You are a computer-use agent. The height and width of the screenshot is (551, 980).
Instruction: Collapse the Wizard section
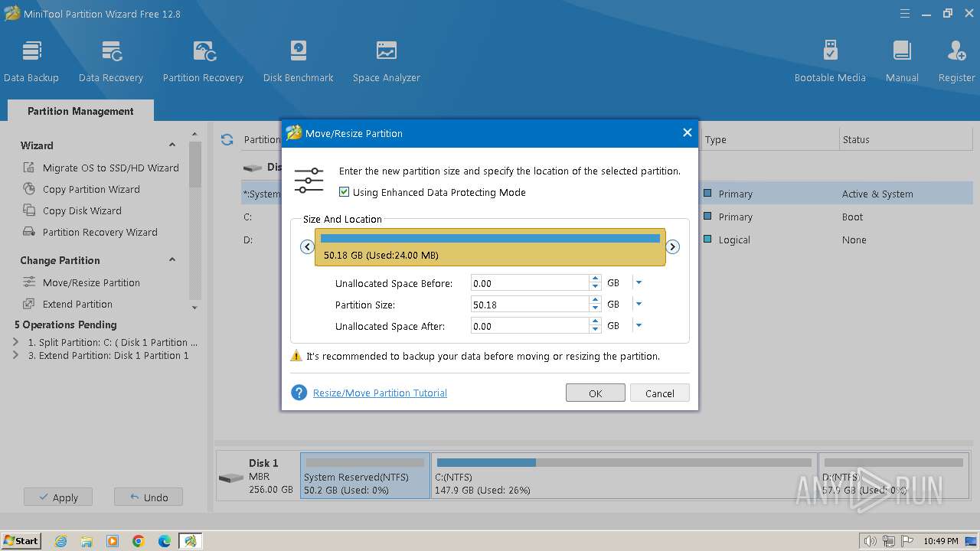[171, 145]
